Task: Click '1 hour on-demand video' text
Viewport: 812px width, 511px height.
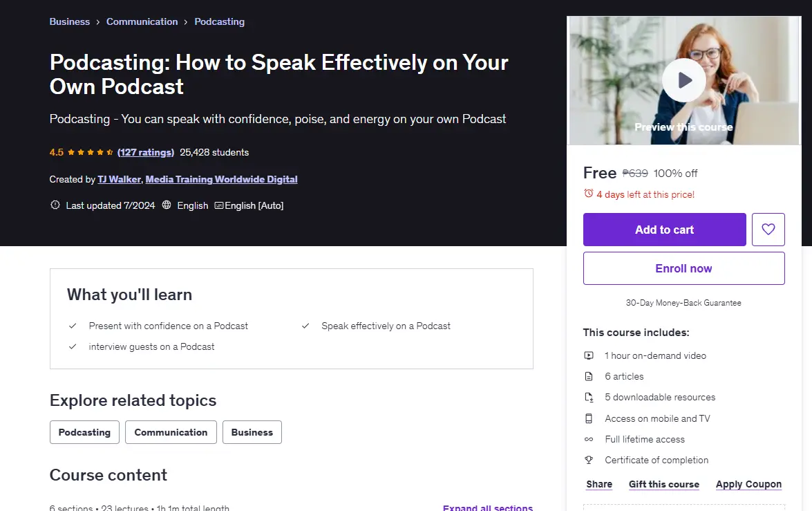Action: pyautogui.click(x=655, y=355)
